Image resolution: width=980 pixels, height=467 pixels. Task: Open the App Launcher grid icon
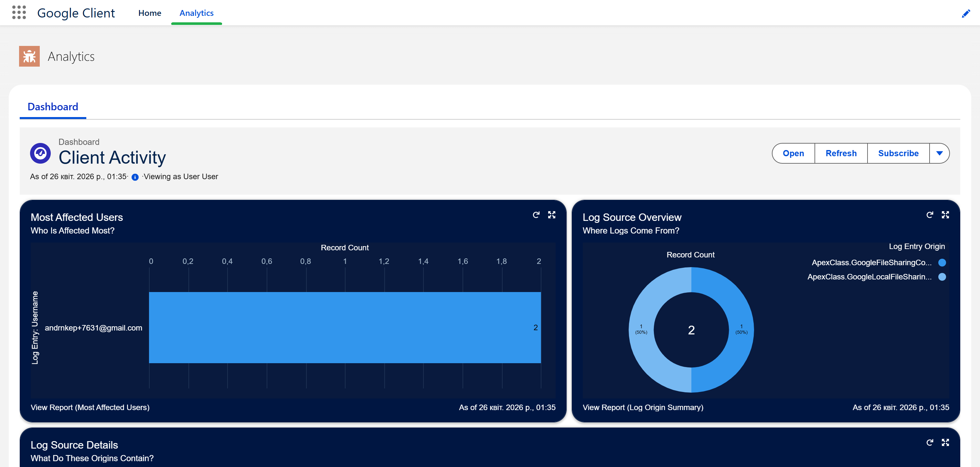[19, 13]
